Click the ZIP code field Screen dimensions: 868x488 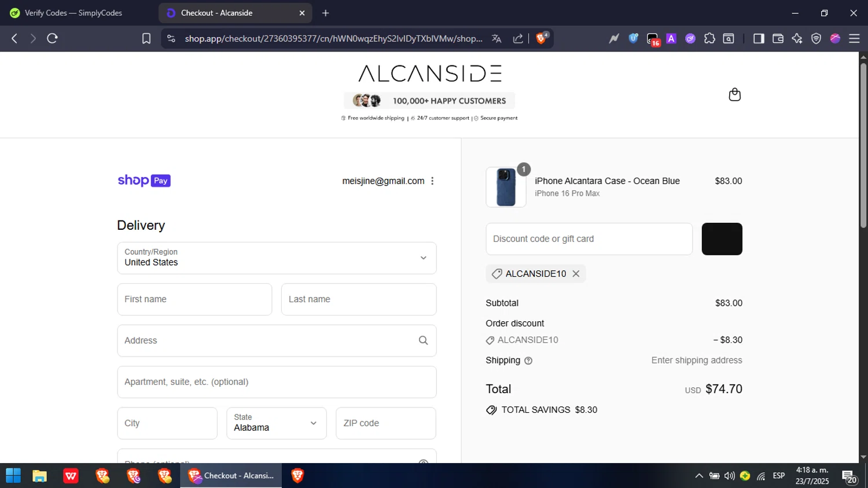click(386, 423)
